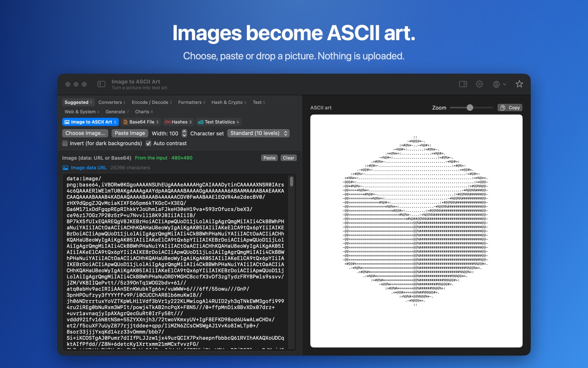Toggle the sidebar panel icon
Image resolution: width=588 pixels, height=368 pixels.
click(x=101, y=84)
